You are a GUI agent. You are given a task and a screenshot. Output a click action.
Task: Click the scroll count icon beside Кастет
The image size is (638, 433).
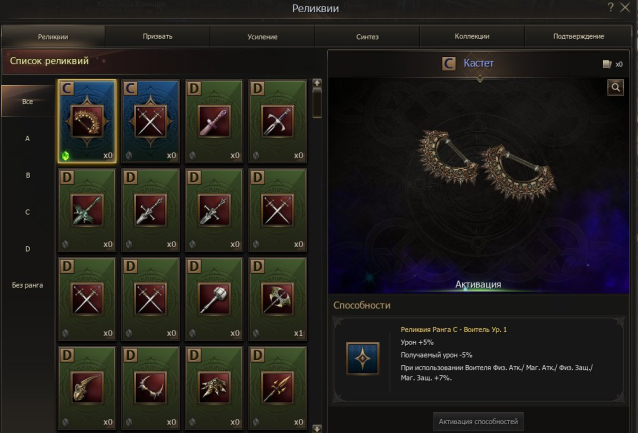(607, 64)
